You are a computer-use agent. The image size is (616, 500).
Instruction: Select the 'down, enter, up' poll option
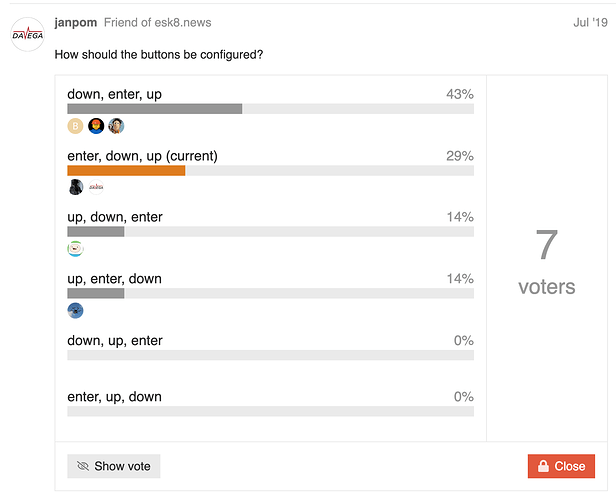(114, 94)
